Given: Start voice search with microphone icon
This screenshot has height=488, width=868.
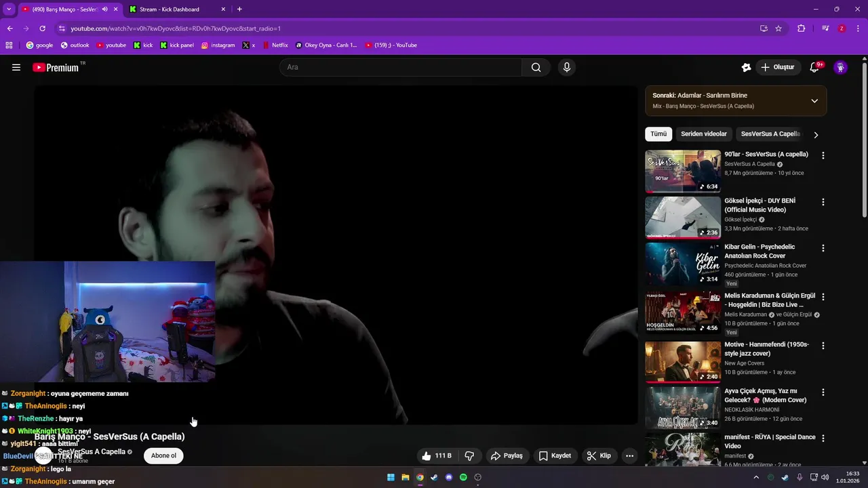Looking at the screenshot, I should 567,67.
